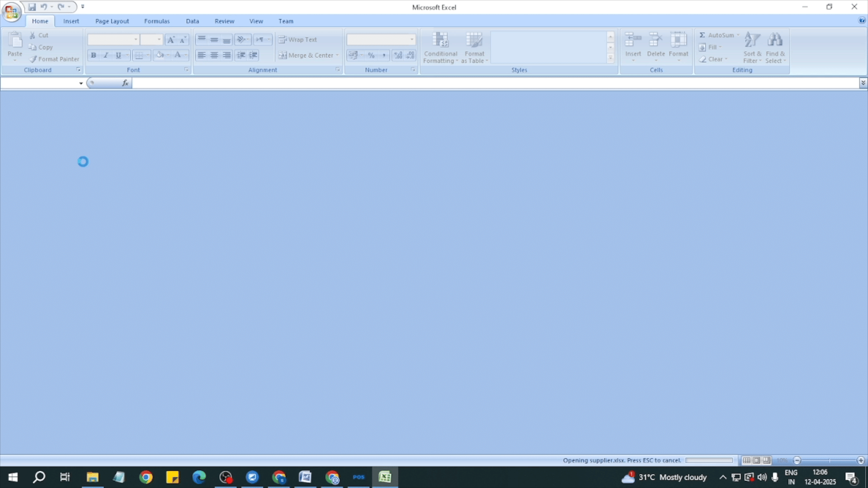Click the Percent Style icon
868x488 pixels.
(x=371, y=55)
